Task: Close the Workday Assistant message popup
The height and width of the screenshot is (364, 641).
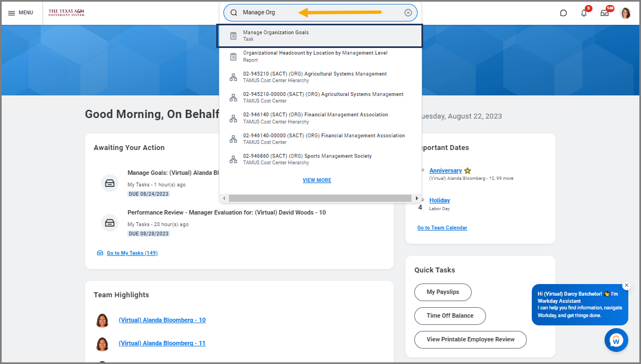Action: 626,285
